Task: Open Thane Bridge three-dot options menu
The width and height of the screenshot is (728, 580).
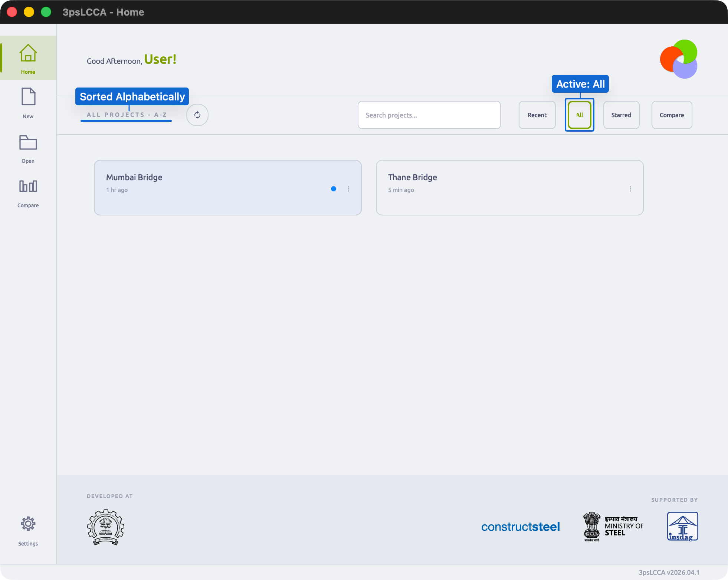Action: [630, 189]
